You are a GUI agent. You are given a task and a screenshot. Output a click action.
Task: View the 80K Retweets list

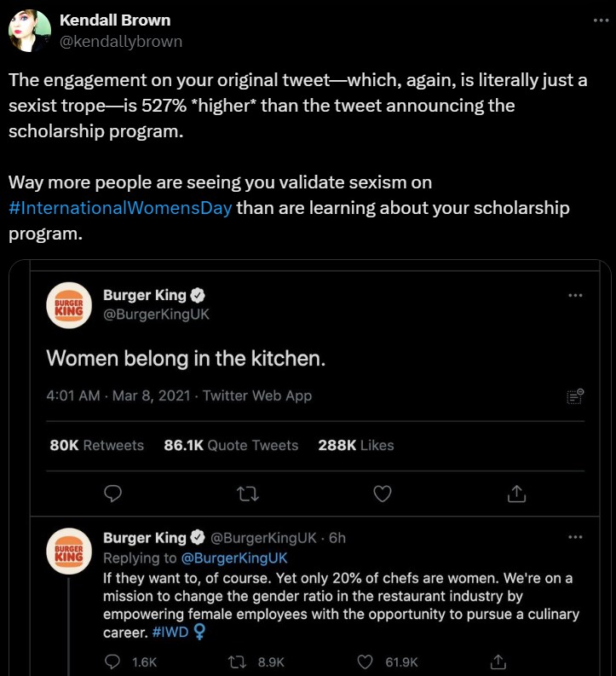tap(97, 445)
